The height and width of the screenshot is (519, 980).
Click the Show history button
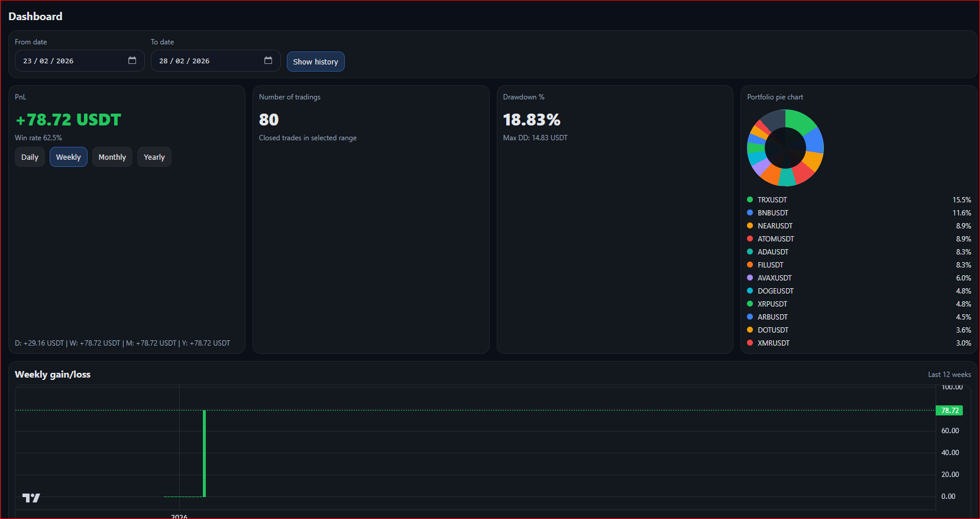pyautogui.click(x=315, y=62)
